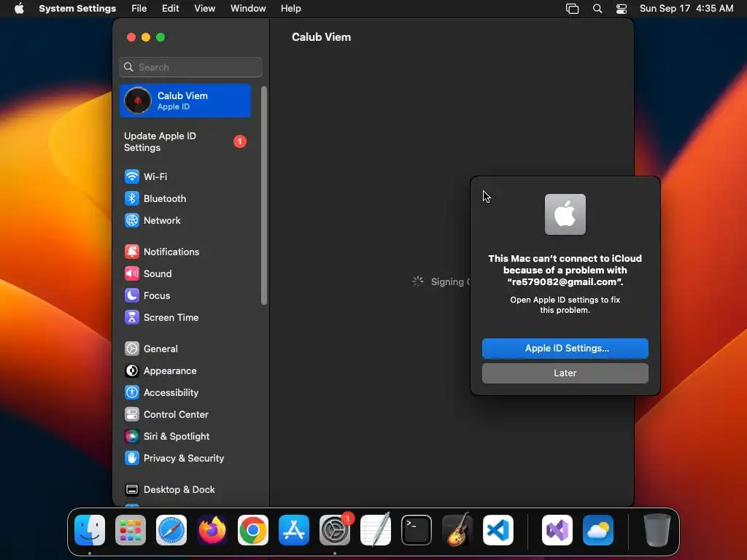Image resolution: width=747 pixels, height=560 pixels.
Task: Open Trash from the Dock
Action: pyautogui.click(x=657, y=530)
